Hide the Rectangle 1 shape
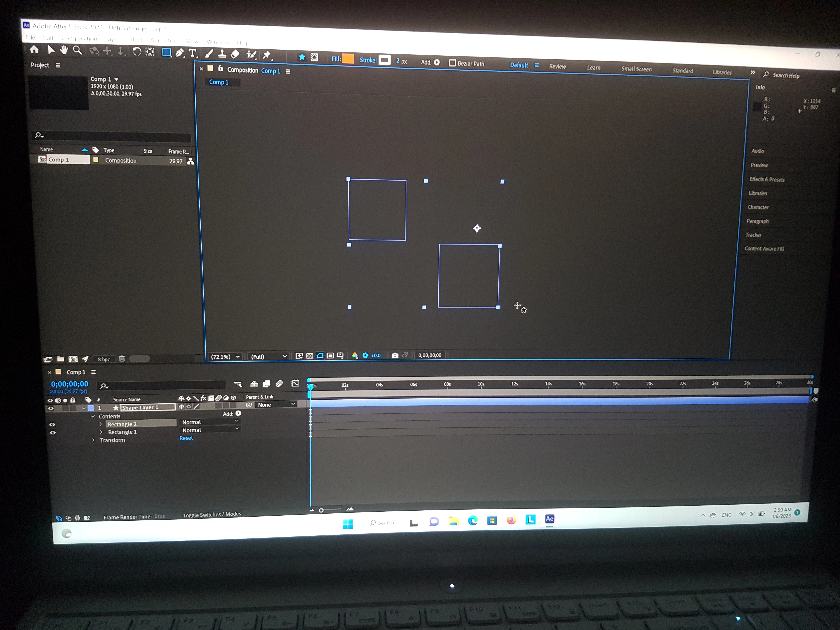The width and height of the screenshot is (840, 630). pos(53,432)
